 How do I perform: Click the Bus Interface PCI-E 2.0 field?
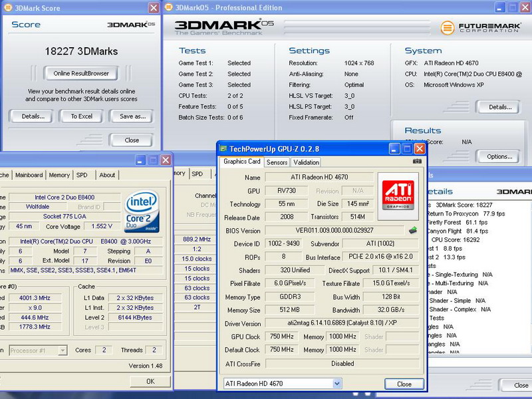(x=380, y=257)
